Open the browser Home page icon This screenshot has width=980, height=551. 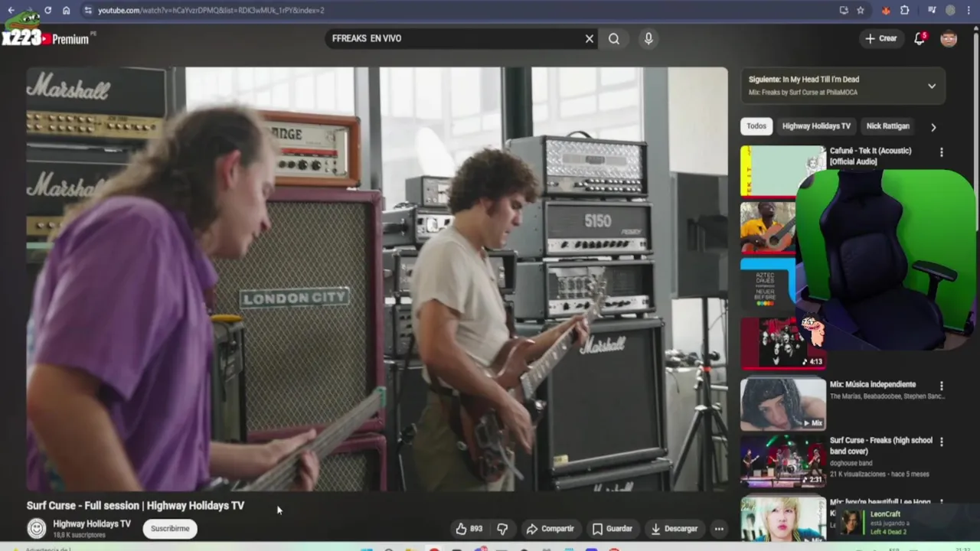(66, 10)
